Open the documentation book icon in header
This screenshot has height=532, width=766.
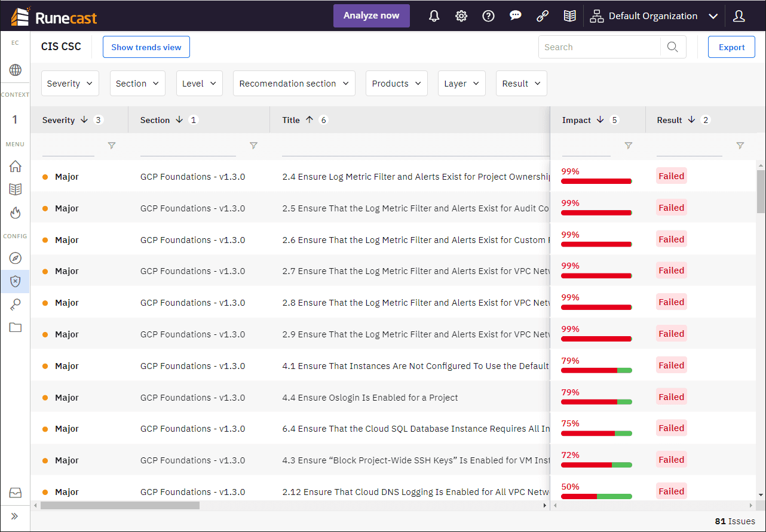570,16
